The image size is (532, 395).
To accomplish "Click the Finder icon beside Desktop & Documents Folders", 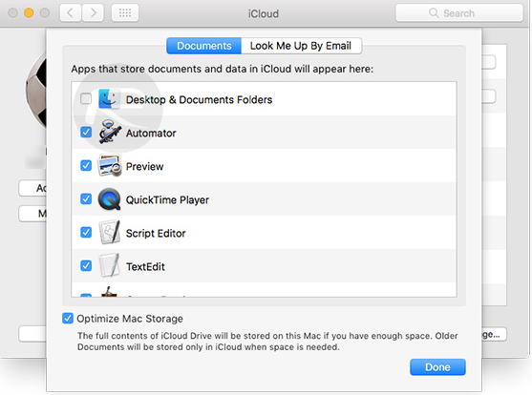I will (x=109, y=99).
